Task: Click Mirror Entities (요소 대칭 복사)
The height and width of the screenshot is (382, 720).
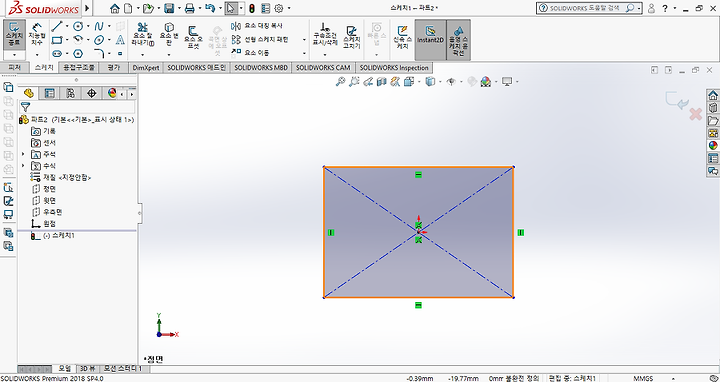Action: tap(257, 26)
